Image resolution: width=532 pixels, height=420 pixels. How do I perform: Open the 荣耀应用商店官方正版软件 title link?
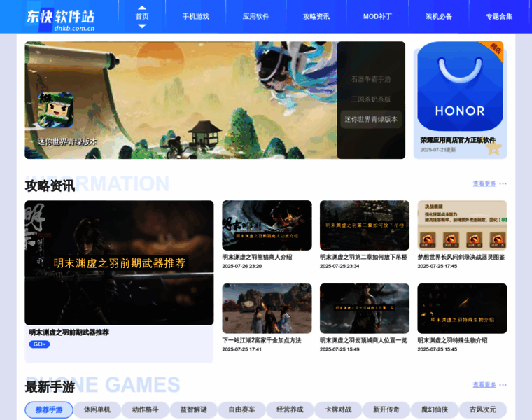coord(458,140)
